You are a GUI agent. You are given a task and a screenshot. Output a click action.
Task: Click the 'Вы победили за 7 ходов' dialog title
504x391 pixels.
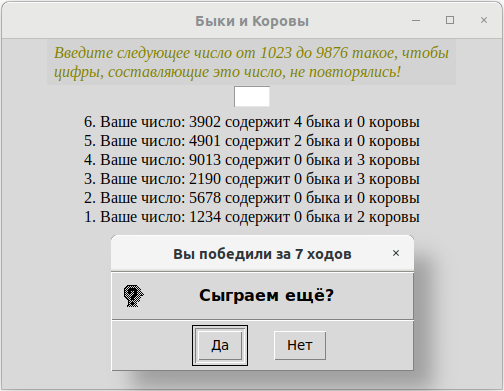(x=262, y=254)
